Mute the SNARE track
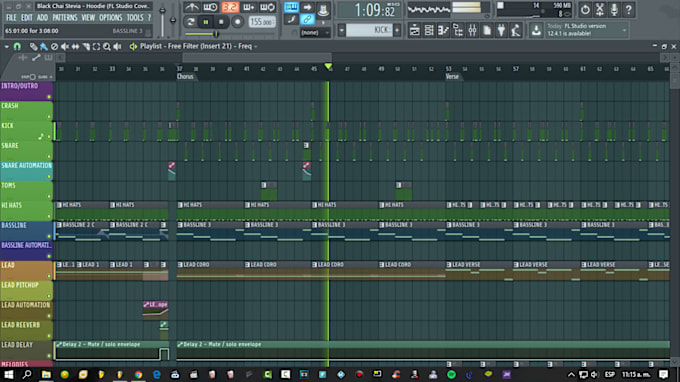 click(x=49, y=157)
